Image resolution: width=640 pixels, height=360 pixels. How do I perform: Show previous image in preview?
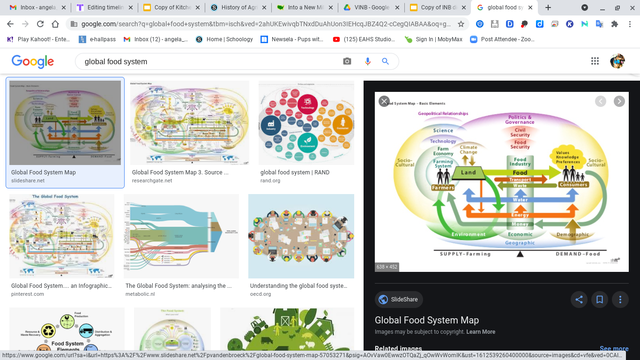[600, 101]
